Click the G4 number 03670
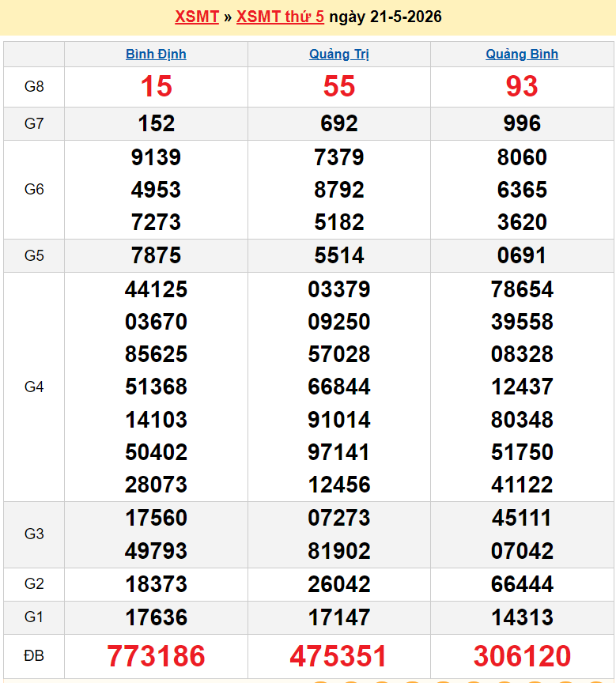Image resolution: width=616 pixels, height=683 pixels. point(156,322)
